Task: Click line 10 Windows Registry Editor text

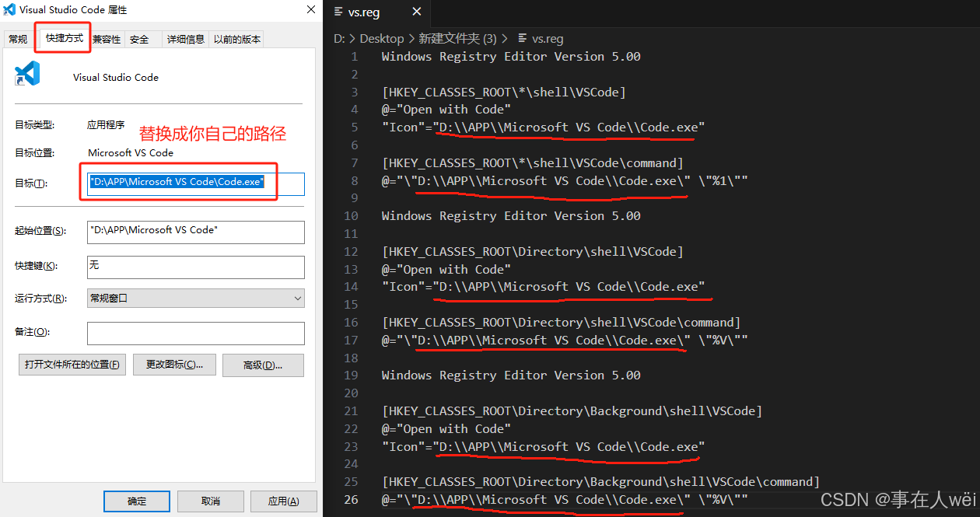Action: pyautogui.click(x=511, y=216)
